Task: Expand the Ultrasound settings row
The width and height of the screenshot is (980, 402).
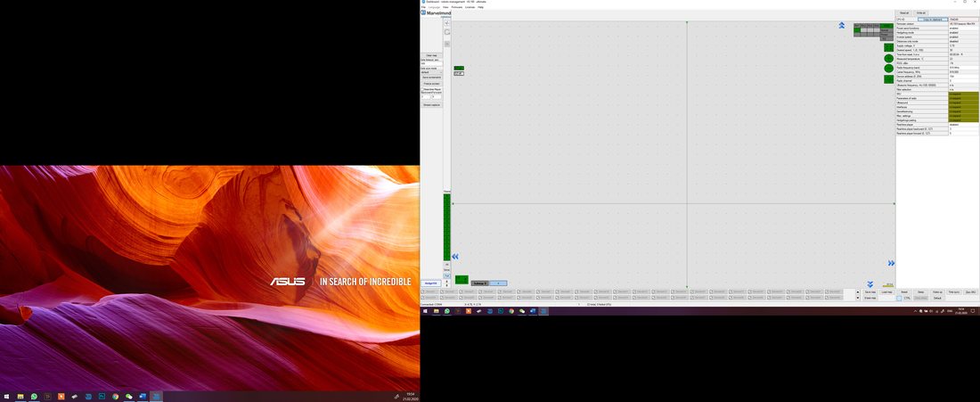Action: tap(937, 103)
